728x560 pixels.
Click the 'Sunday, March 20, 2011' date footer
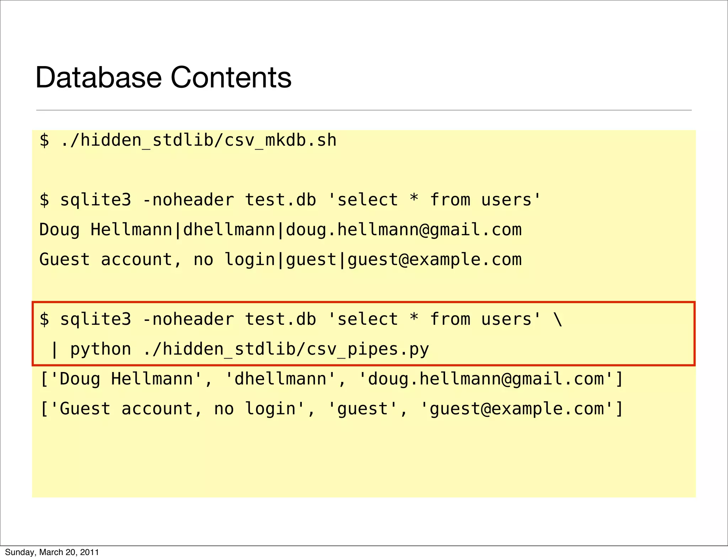[52, 552]
